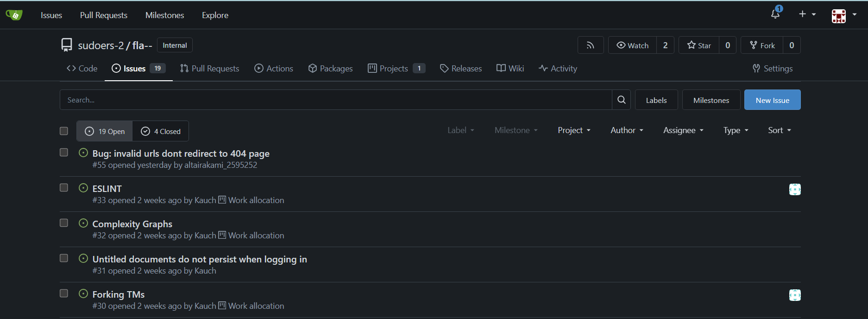Expand the Assignee filter dropdown
The image size is (868, 319).
[x=683, y=130]
